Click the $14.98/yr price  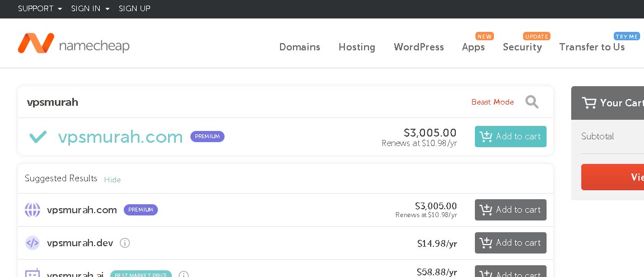(x=437, y=244)
